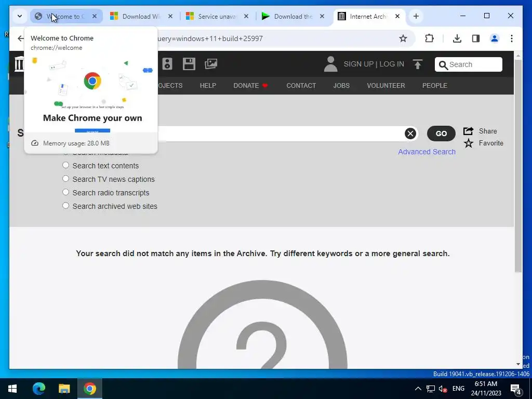Click the ENG language indicator
The height and width of the screenshot is (399, 532).
458,389
